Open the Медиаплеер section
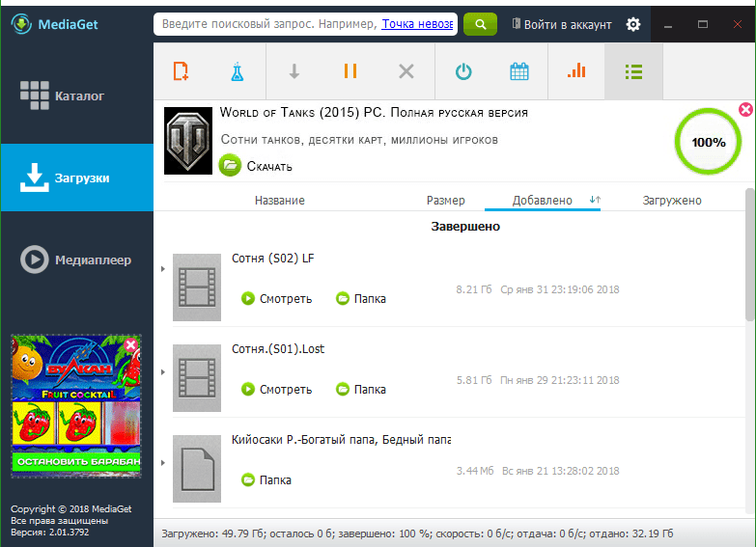Viewport: 756px width, 547px height. point(76,260)
